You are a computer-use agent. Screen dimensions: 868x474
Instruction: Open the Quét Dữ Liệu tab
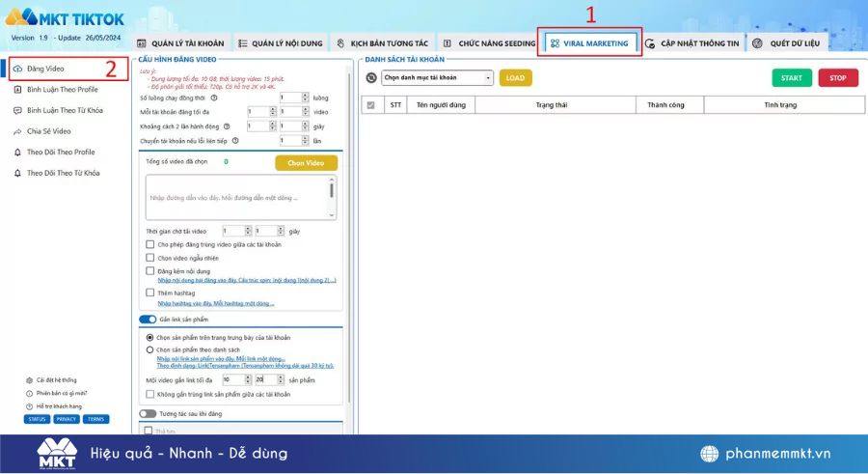tap(788, 43)
